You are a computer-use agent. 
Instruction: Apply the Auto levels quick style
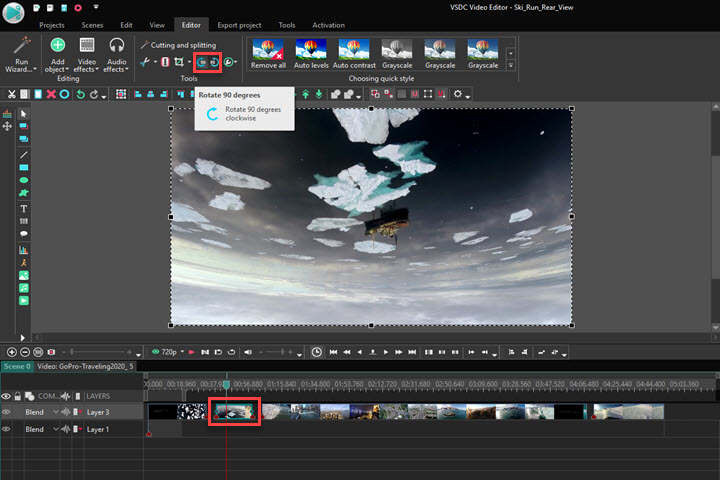coord(312,52)
